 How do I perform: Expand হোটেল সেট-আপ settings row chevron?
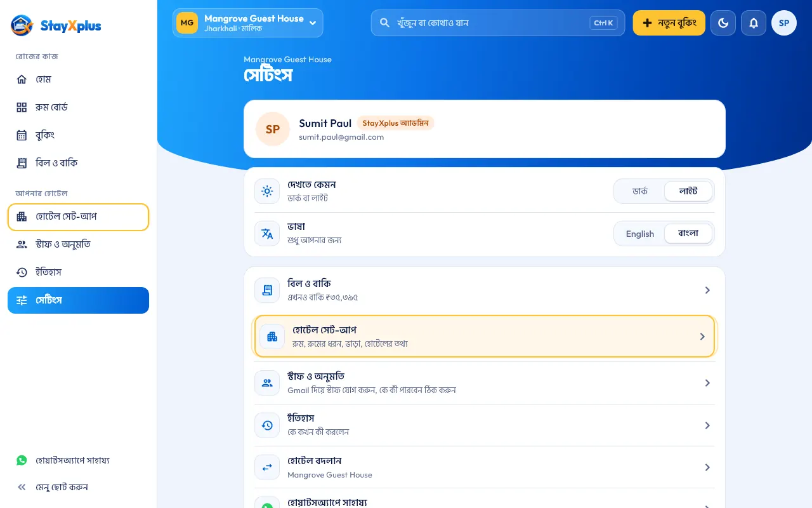[702, 337]
